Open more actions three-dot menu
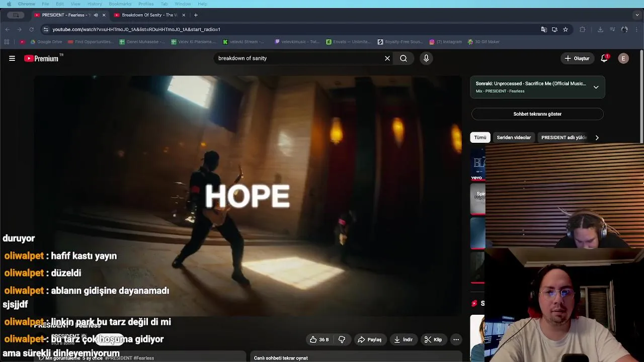644x362 pixels. coord(456,340)
